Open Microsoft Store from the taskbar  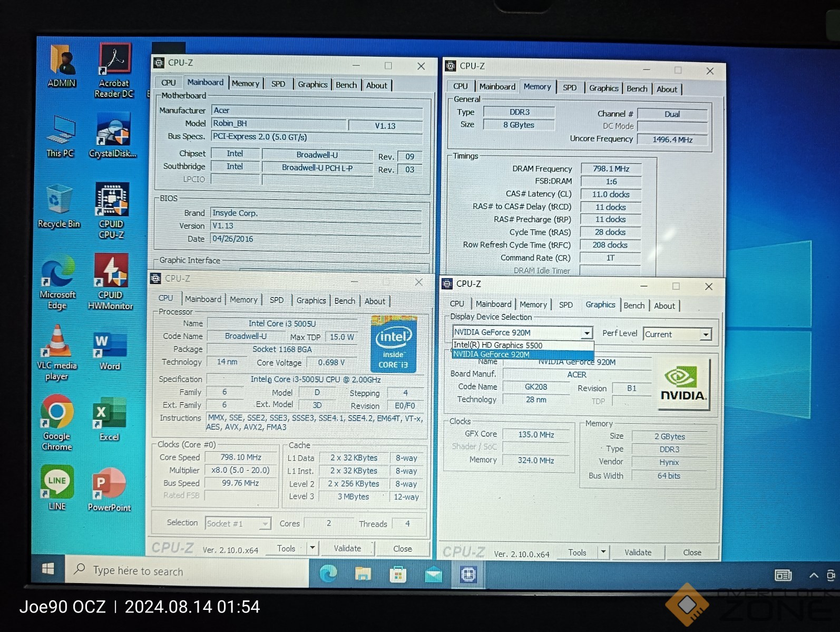(x=398, y=574)
